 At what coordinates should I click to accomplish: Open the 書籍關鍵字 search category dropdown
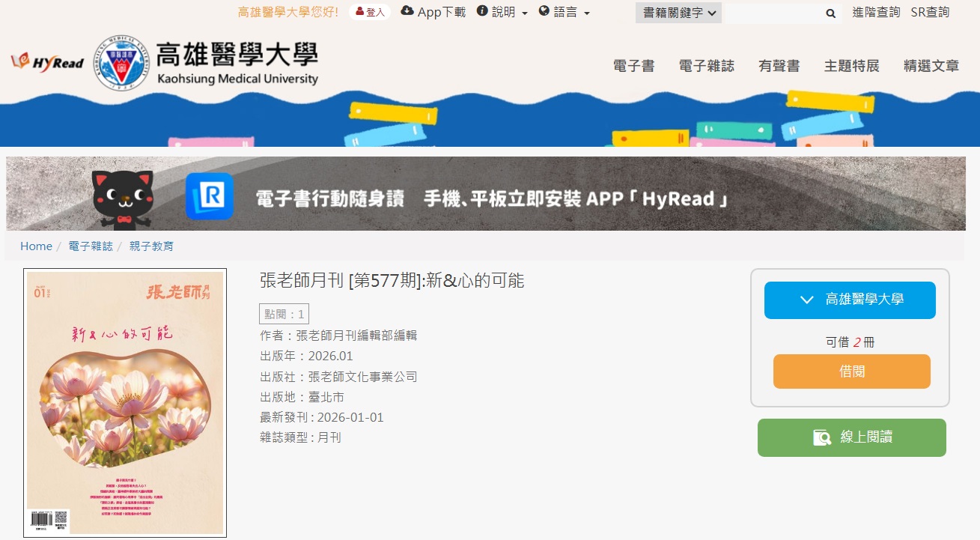click(x=677, y=13)
